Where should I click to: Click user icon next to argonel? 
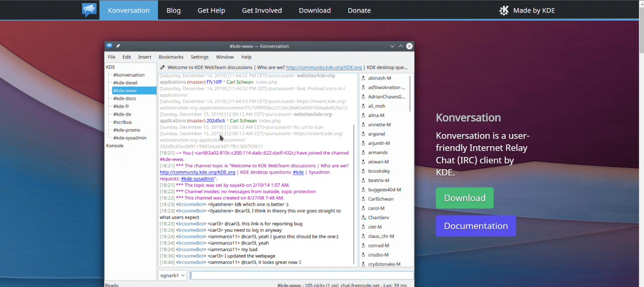tap(363, 134)
